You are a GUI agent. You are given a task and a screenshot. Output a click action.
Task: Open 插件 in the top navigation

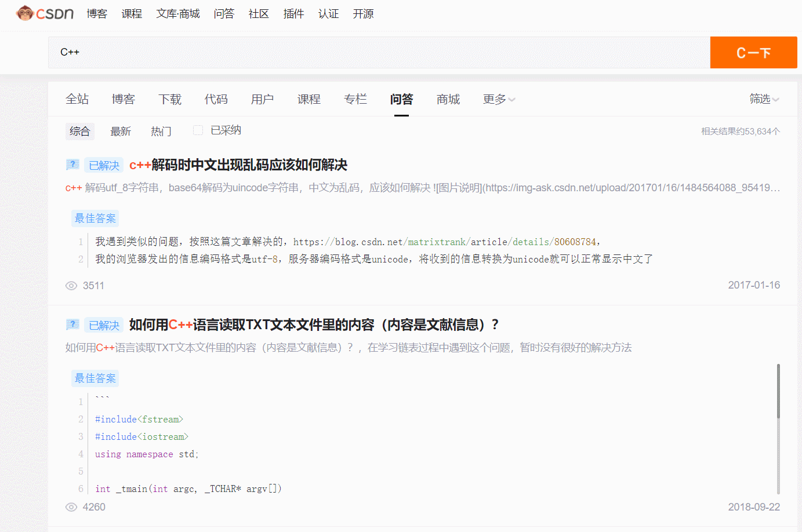click(x=293, y=13)
